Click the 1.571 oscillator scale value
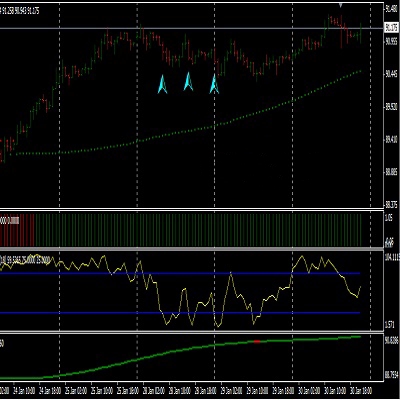The width and height of the screenshot is (400, 400). point(390,324)
